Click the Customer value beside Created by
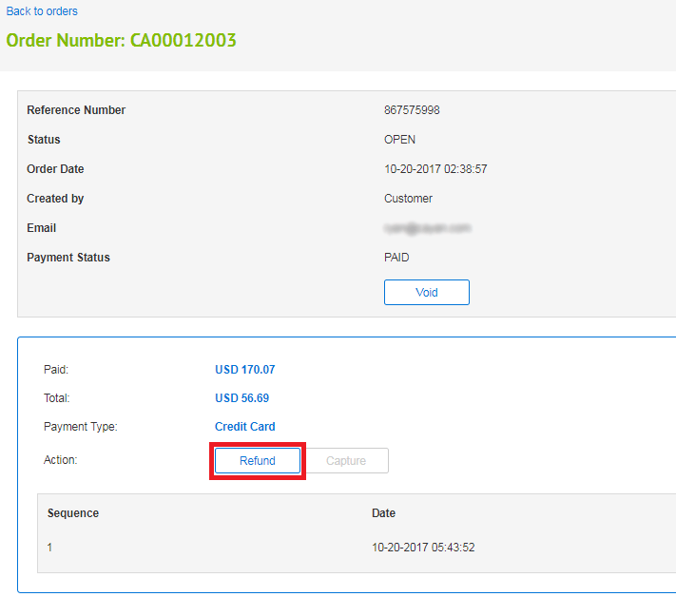Image resolution: width=676 pixels, height=616 pixels. pos(408,199)
